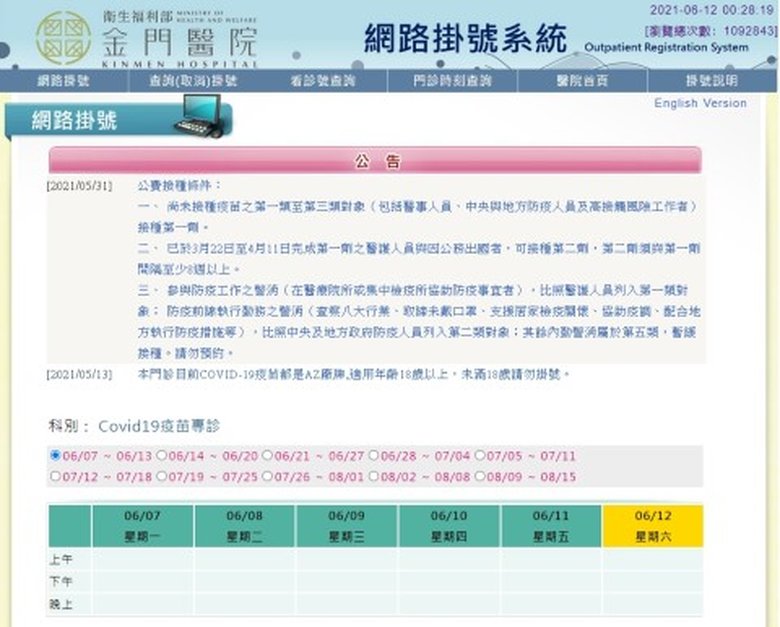The image size is (780, 627).
Task: Select week 06/21 ~ 06/27 radio button
Action: (268, 456)
